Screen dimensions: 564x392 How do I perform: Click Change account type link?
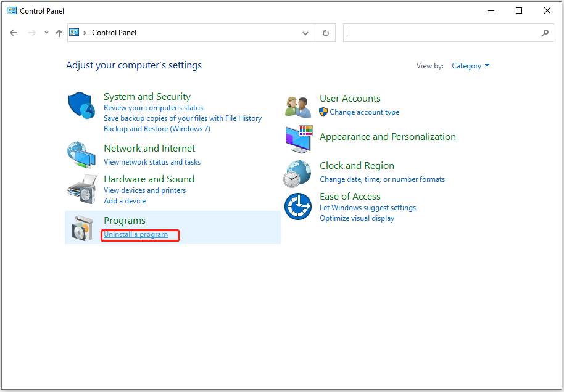point(364,112)
